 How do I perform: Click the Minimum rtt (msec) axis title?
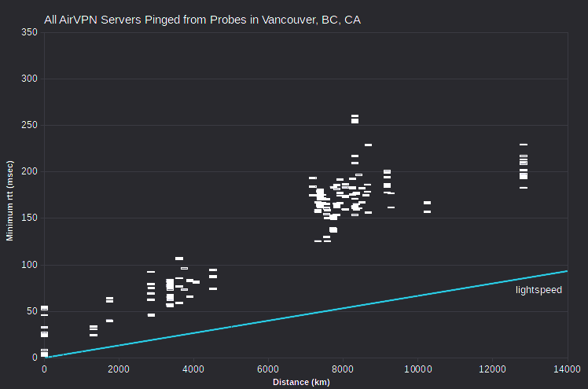[x=9, y=200]
